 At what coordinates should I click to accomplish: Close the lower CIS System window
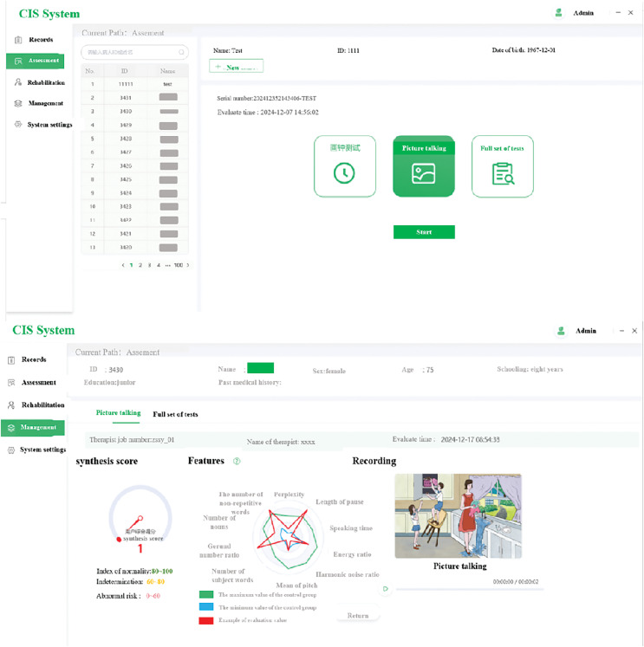(x=634, y=331)
